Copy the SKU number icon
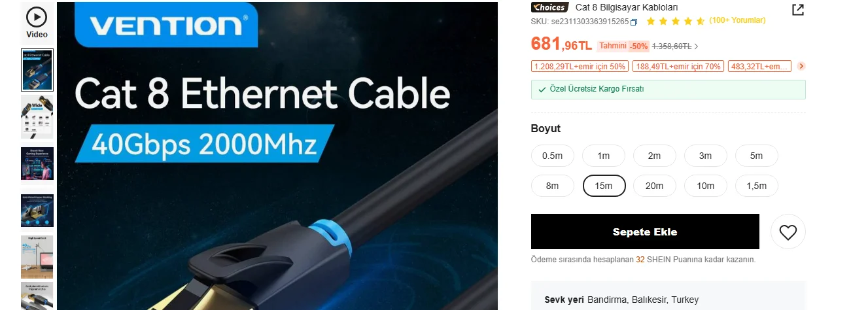 coord(634,22)
